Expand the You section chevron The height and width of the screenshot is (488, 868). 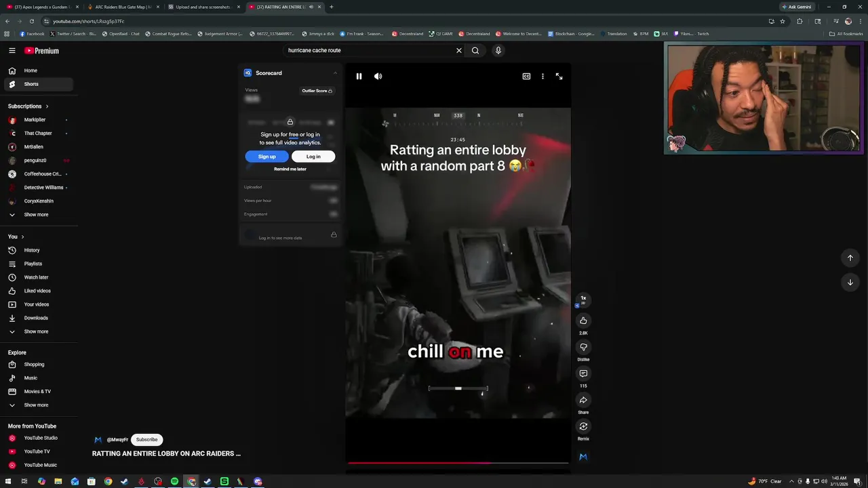tap(22, 237)
